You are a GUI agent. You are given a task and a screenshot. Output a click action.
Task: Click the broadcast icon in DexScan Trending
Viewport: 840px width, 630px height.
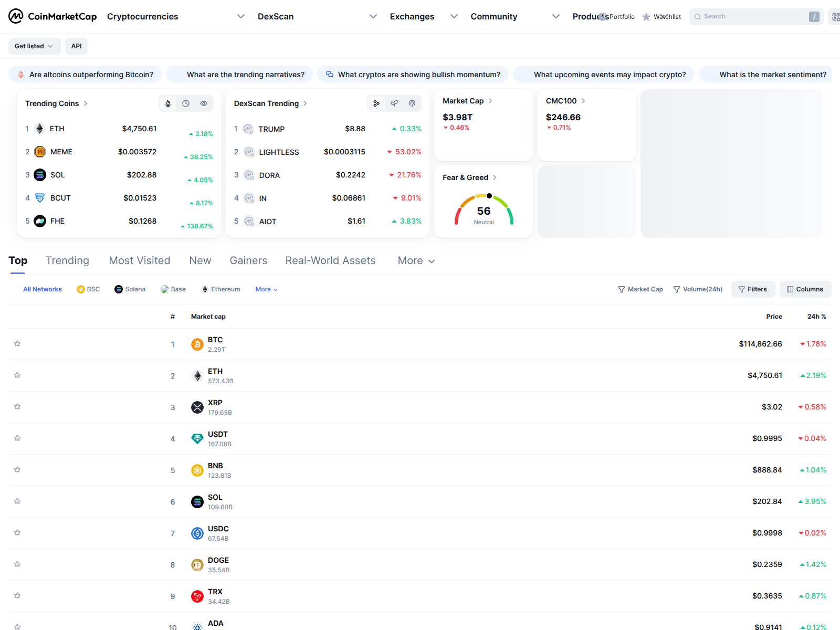412,103
